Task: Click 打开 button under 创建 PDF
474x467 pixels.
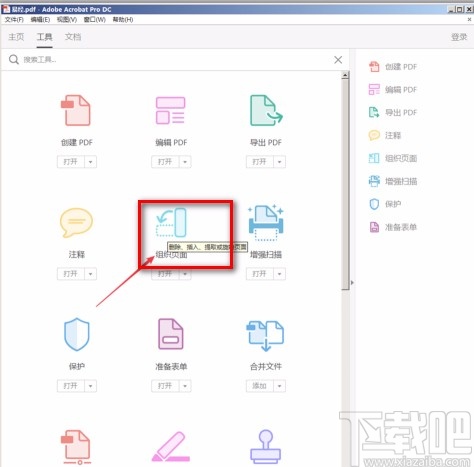Action: (71, 162)
